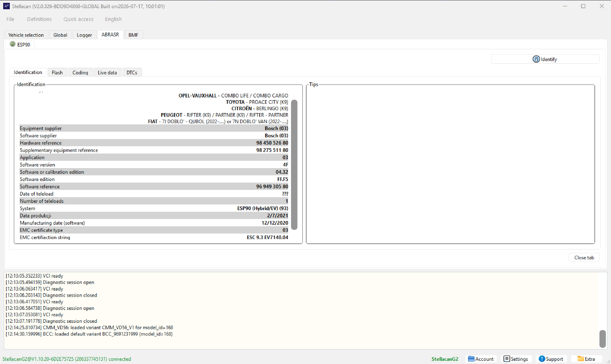Click the StellacanG2 connected status text
The image size is (611, 364).
point(67,359)
